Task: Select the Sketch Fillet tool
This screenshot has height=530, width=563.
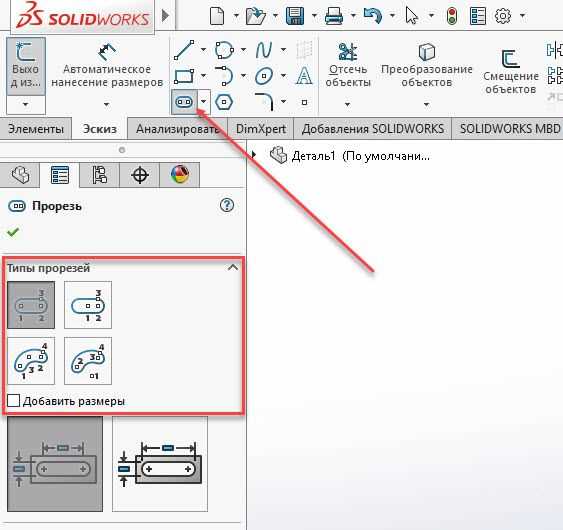Action: tap(264, 102)
